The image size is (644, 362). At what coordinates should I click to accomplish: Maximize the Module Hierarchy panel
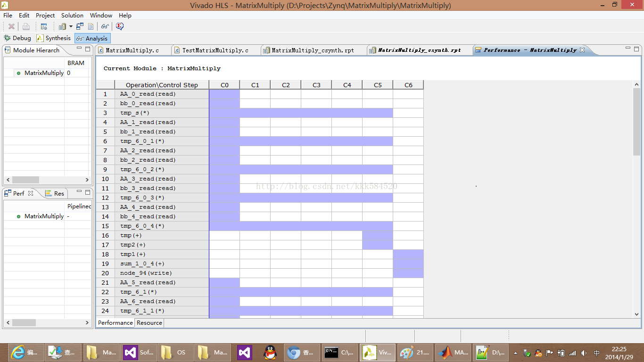coord(87,49)
